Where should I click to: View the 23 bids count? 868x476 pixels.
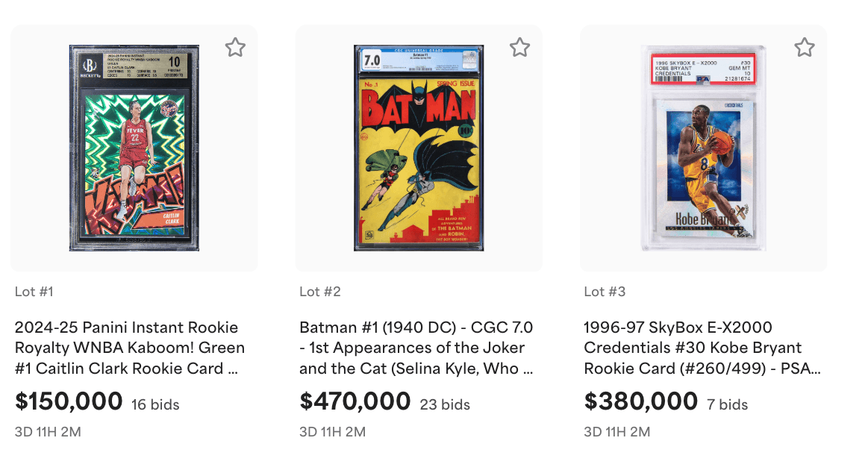(x=445, y=404)
